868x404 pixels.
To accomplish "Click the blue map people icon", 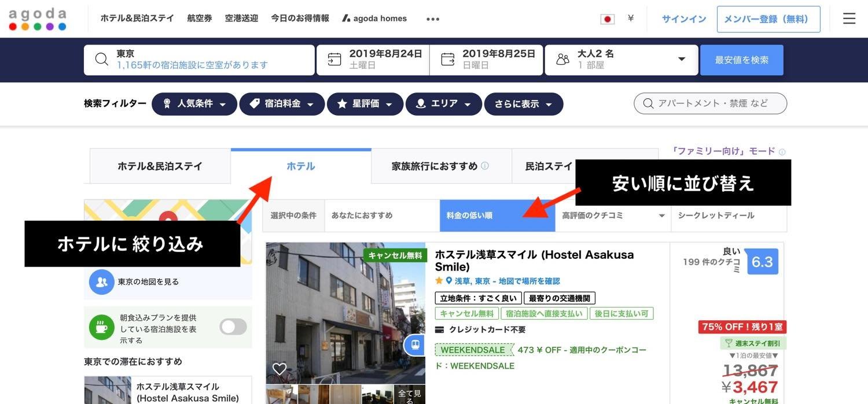I will (x=101, y=282).
